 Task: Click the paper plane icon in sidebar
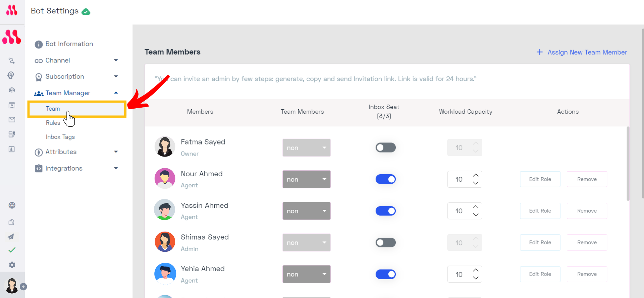tap(11, 237)
